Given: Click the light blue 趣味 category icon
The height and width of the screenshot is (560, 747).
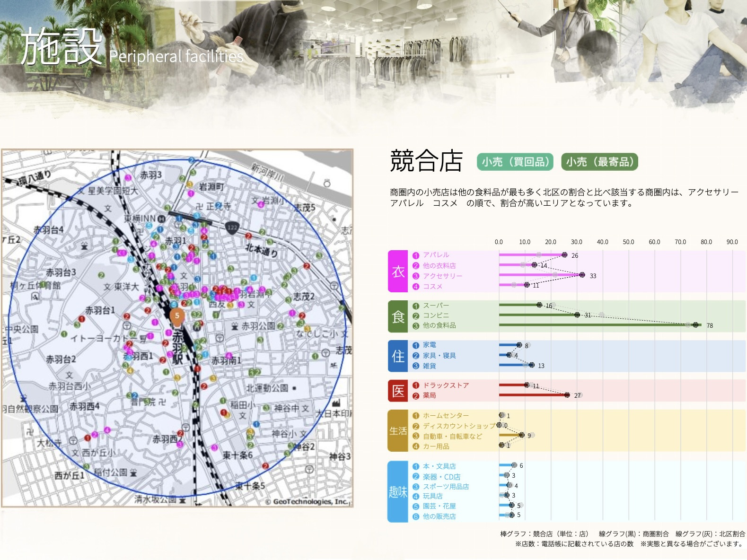Looking at the screenshot, I should (x=398, y=492).
